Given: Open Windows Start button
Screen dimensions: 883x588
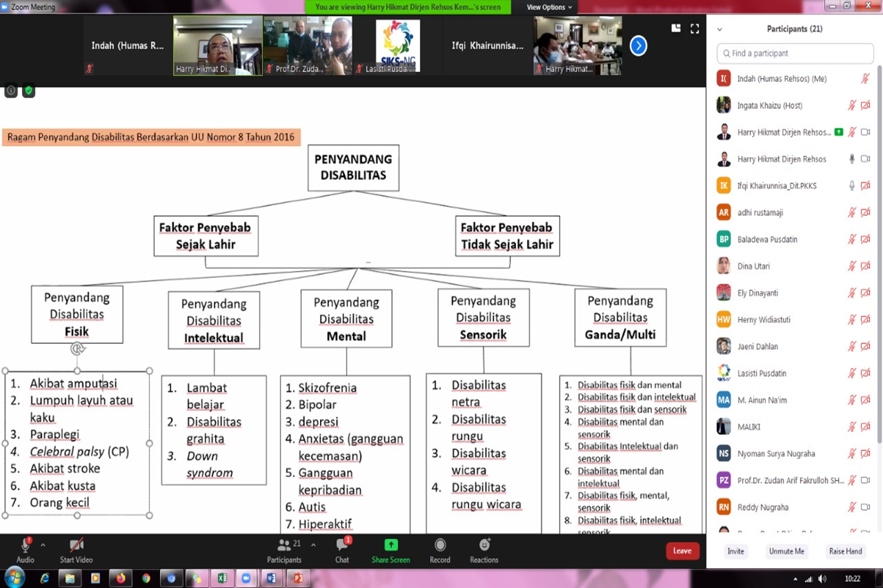Looking at the screenshot, I should (x=14, y=578).
